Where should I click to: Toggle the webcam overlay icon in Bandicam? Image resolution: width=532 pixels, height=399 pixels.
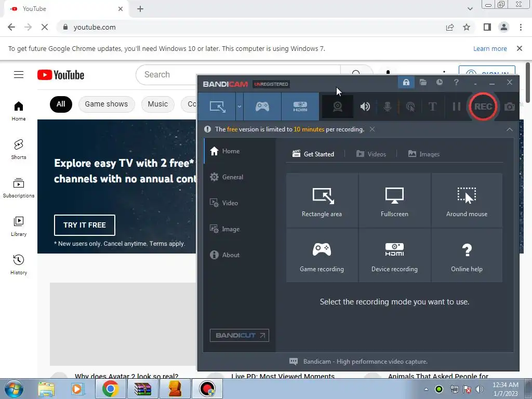338,107
